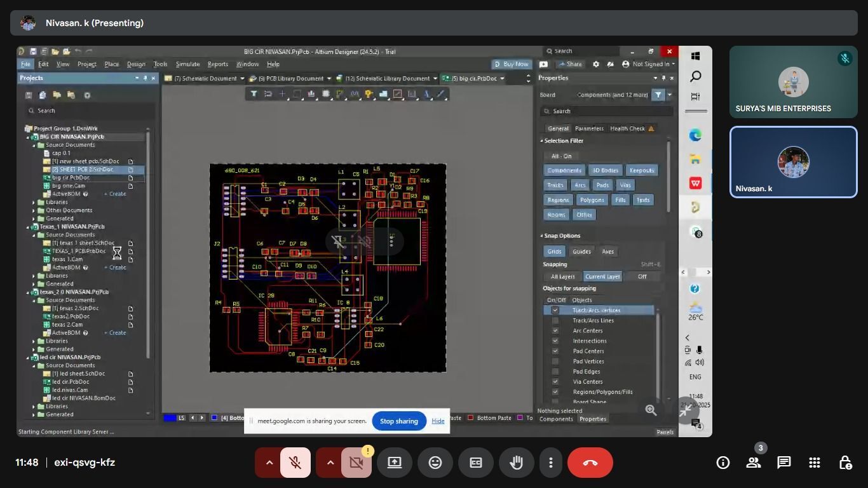
Task: Uncheck Via Centers snapping checkbox
Action: pos(555,382)
